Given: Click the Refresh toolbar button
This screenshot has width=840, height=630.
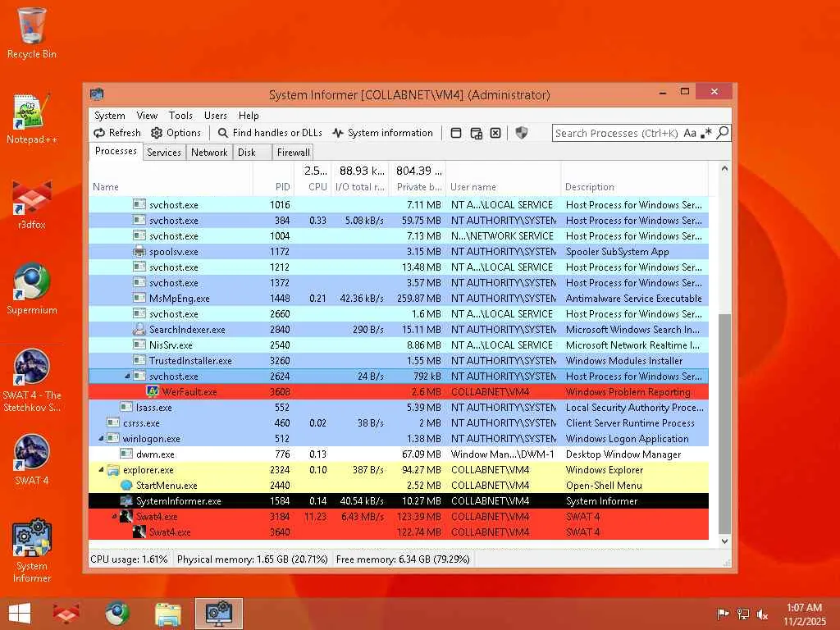Looking at the screenshot, I should (116, 133).
